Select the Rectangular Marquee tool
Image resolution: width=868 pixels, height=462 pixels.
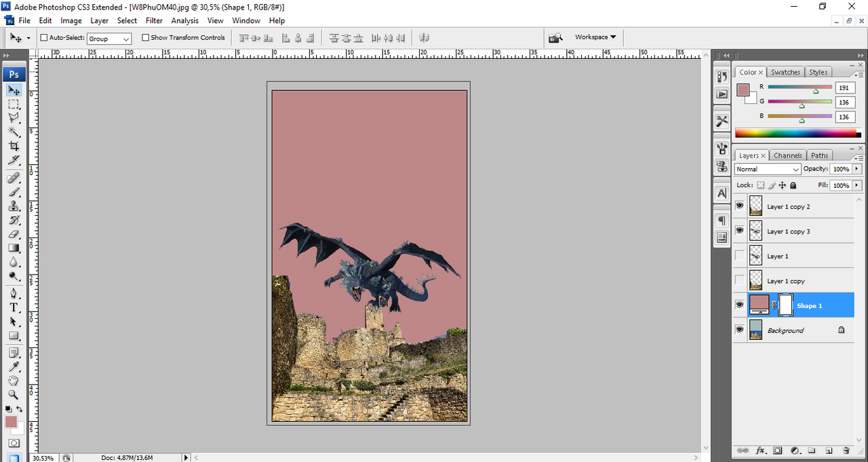[x=14, y=104]
